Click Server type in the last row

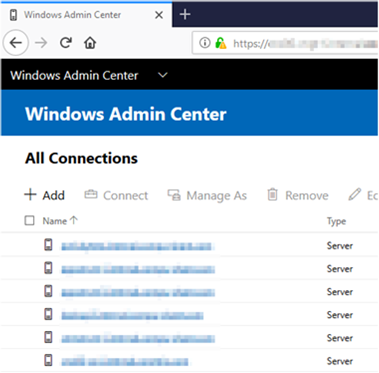coord(340,361)
